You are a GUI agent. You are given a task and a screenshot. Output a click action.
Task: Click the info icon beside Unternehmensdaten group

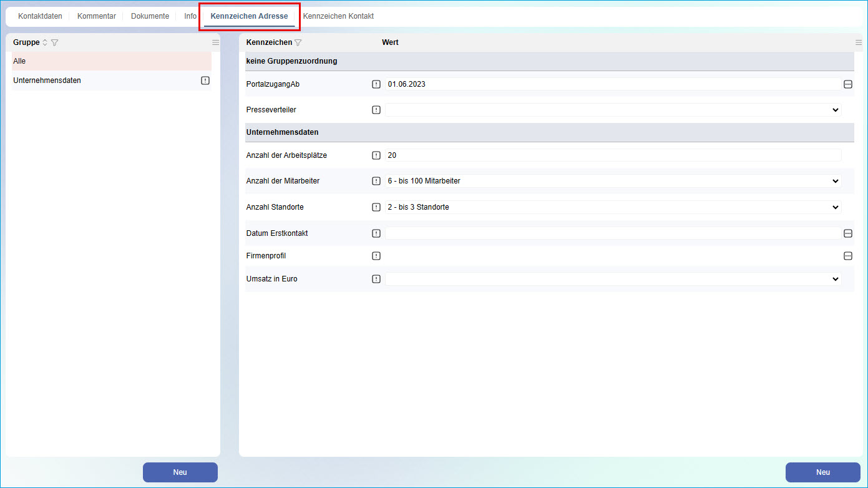coord(205,81)
